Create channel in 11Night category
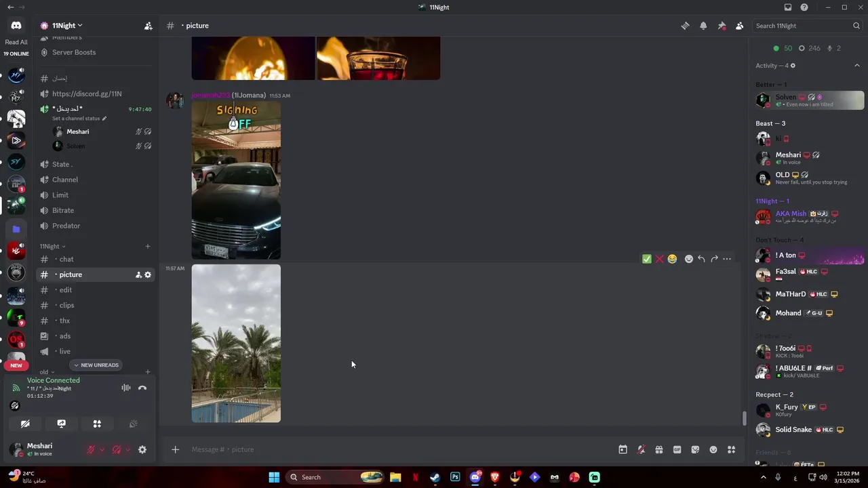This screenshot has width=868, height=488. [148, 246]
